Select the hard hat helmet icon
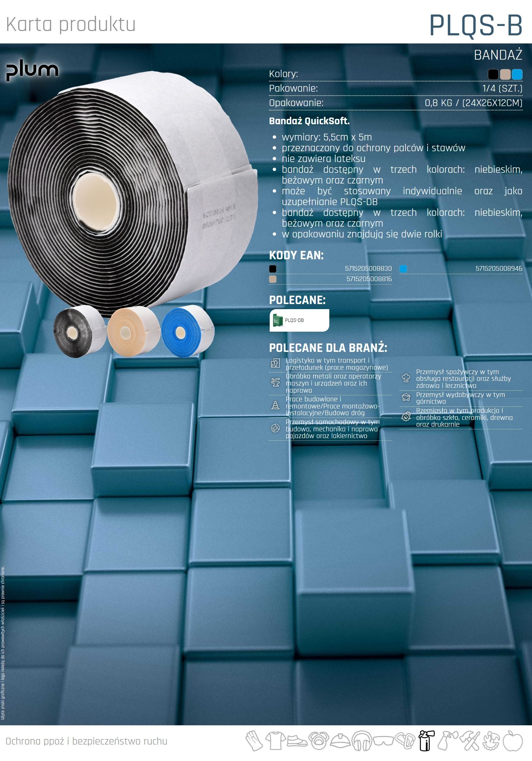Screen dimensions: 532x761 tap(340, 741)
